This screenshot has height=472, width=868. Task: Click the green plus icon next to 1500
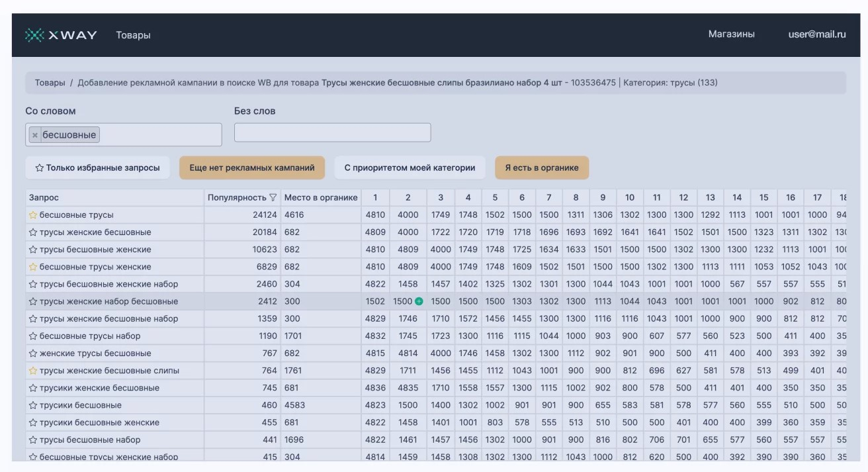pos(419,302)
